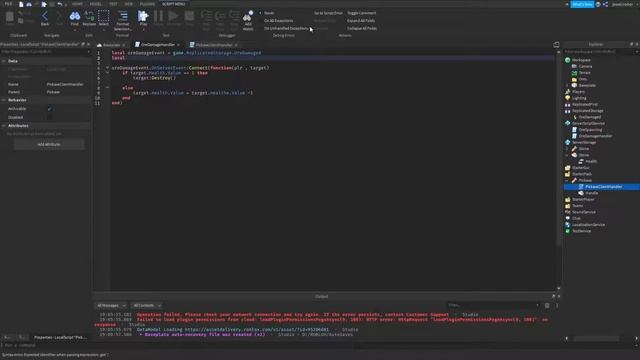
Task: Select LocalizationService in Explorer
Action: tap(588, 224)
